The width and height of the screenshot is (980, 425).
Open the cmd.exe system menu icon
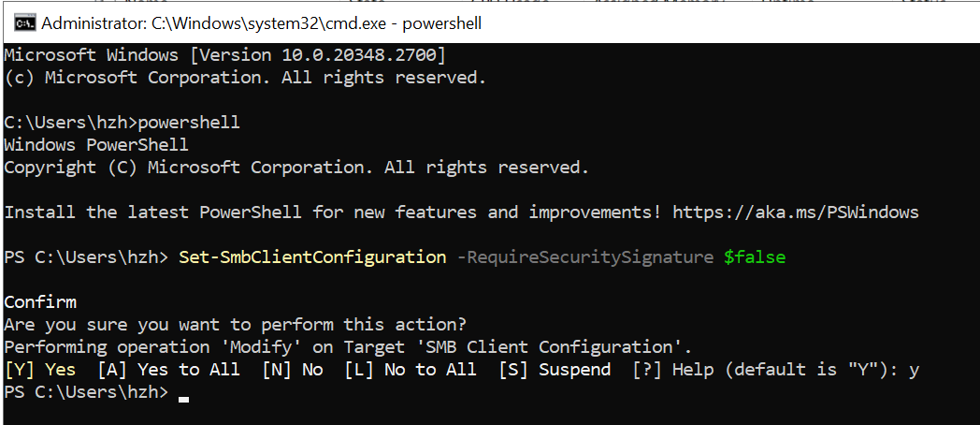tap(25, 23)
